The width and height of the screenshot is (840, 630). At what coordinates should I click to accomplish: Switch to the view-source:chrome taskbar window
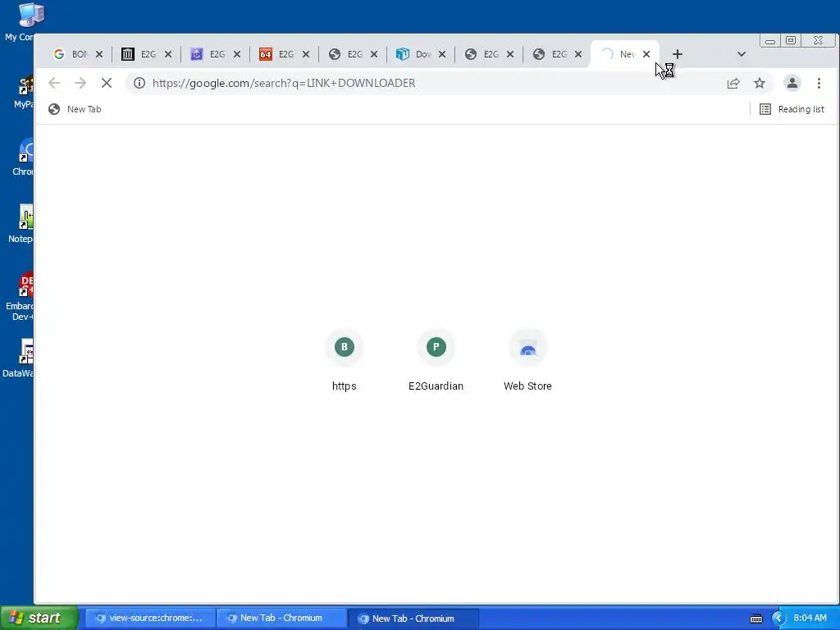tap(151, 619)
